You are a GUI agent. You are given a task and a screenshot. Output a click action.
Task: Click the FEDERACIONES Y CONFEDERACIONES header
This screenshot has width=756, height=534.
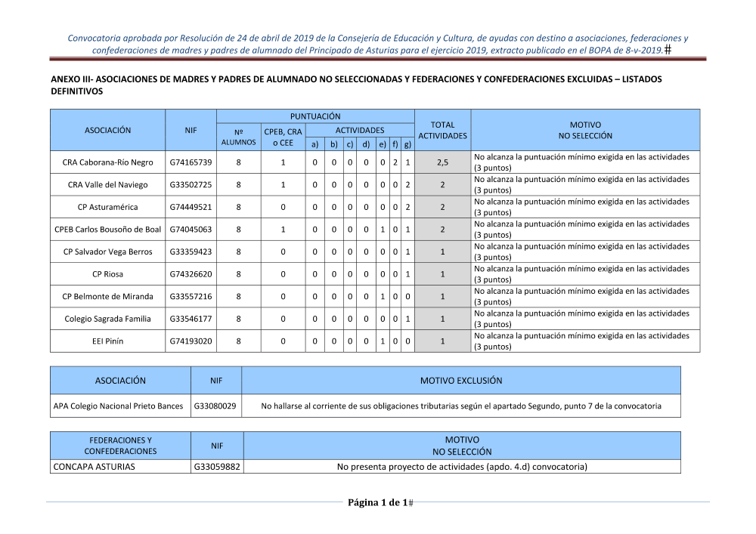(x=120, y=445)
